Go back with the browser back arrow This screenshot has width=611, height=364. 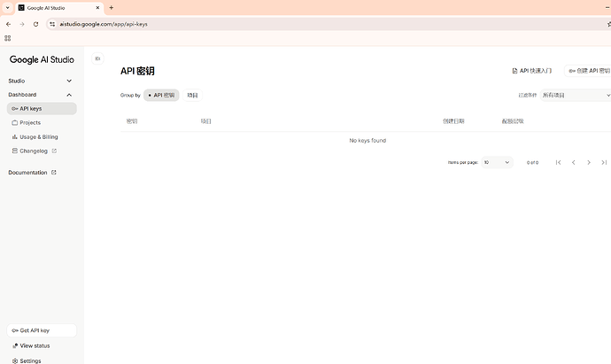coord(8,24)
